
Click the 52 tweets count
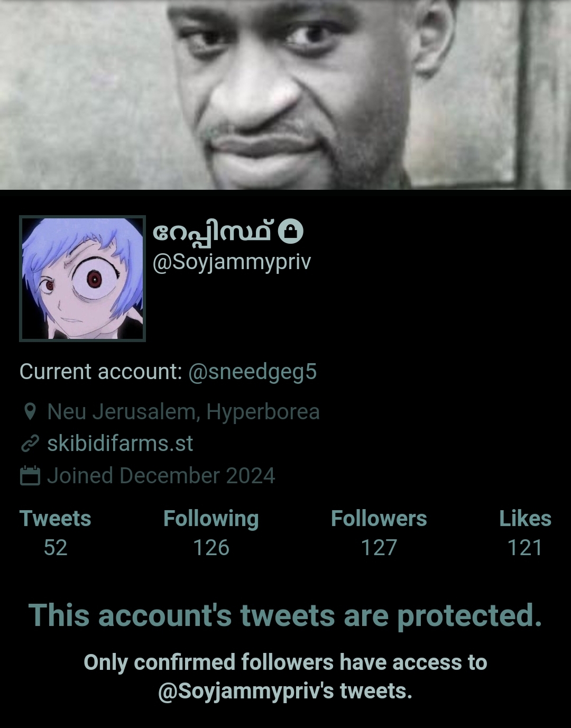coord(56,548)
